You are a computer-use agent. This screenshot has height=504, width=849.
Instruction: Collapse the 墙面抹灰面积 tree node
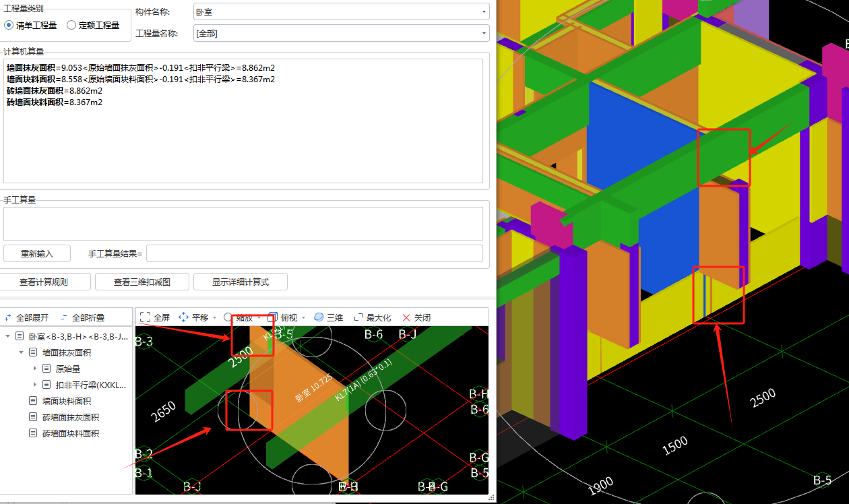pyautogui.click(x=21, y=352)
